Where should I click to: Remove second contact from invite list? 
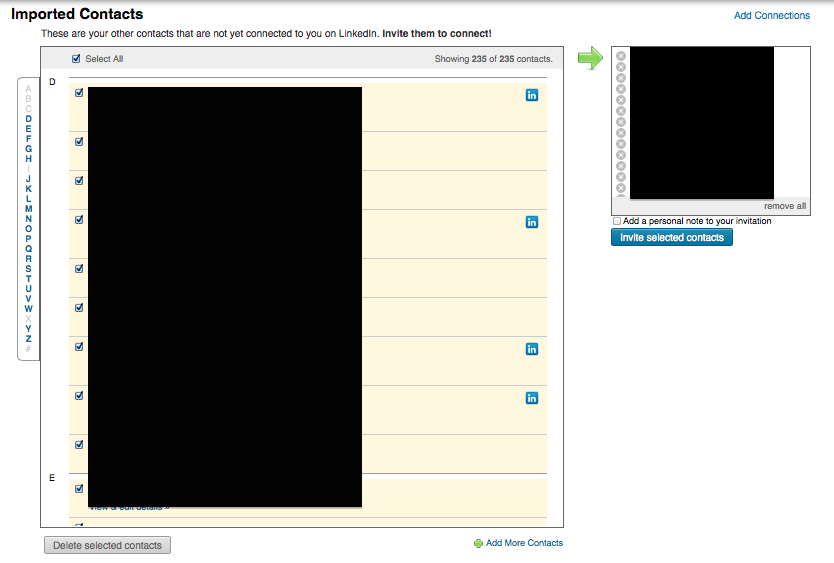click(x=621, y=67)
